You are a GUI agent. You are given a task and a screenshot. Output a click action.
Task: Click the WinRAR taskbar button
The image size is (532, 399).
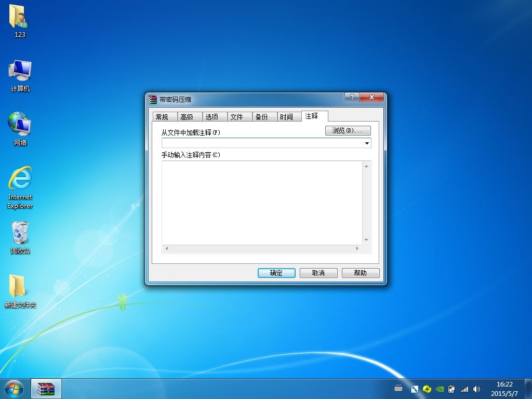pos(46,389)
